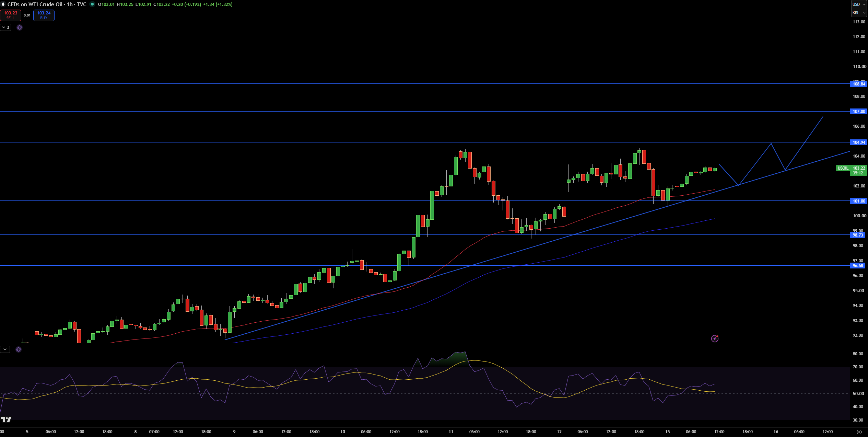Click the C103.22 close value
Image resolution: width=868 pixels, height=437 pixels.
(162, 4)
